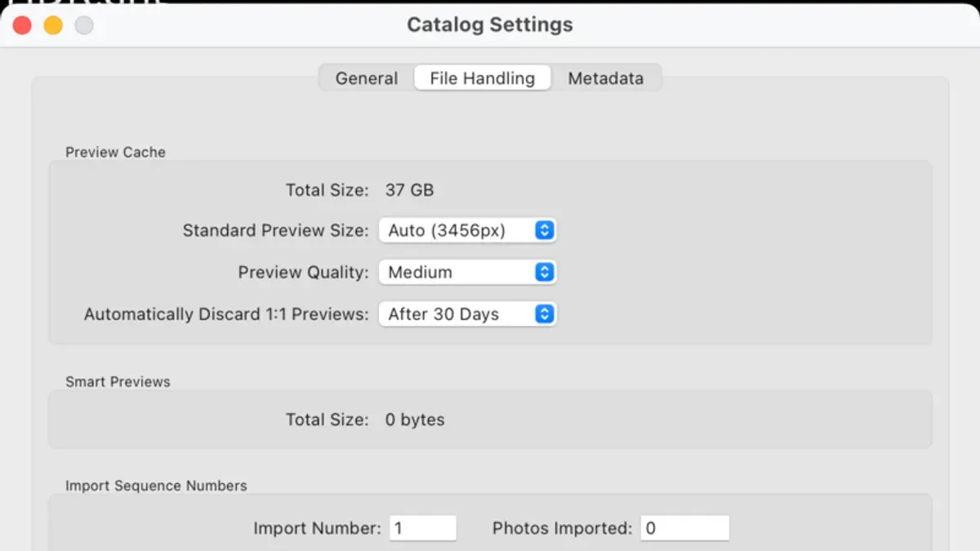Click the Standard Preview Size label
980x551 pixels.
point(275,230)
